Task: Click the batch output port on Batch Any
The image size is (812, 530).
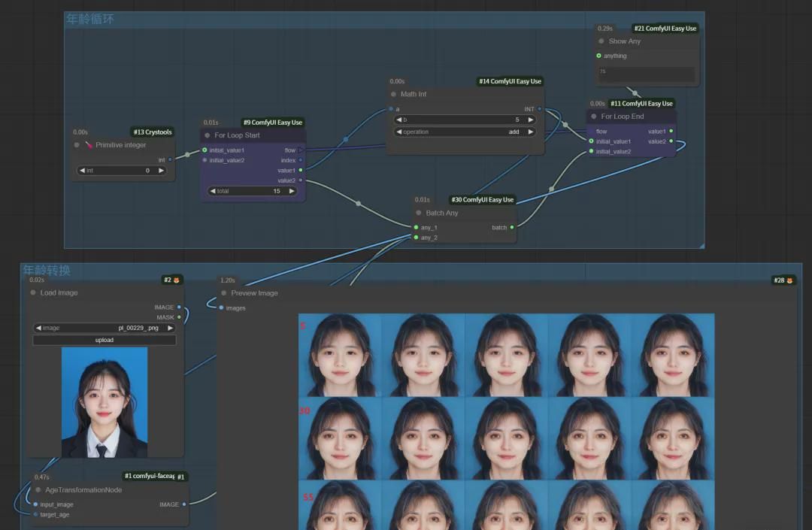Action: [512, 227]
